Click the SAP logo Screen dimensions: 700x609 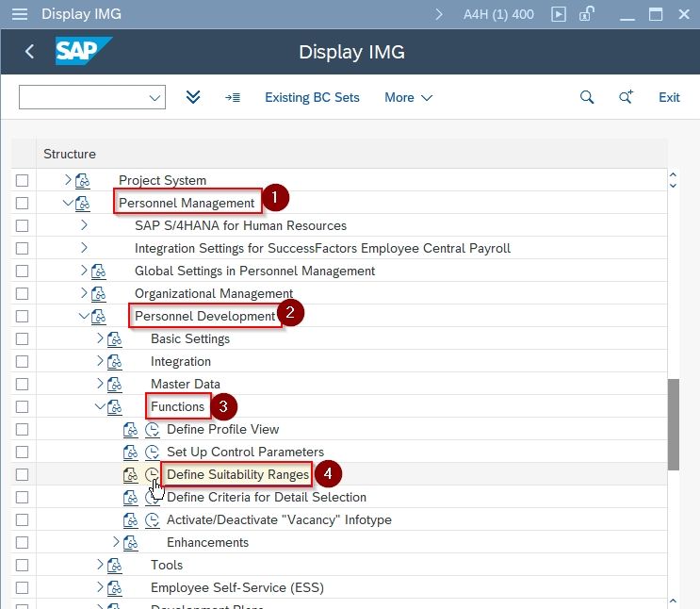(x=83, y=51)
